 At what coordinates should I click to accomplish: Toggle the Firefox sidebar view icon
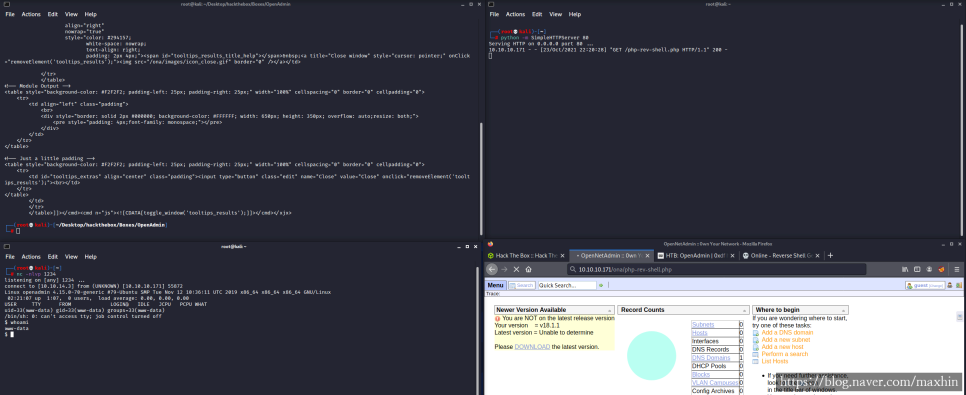point(917,269)
